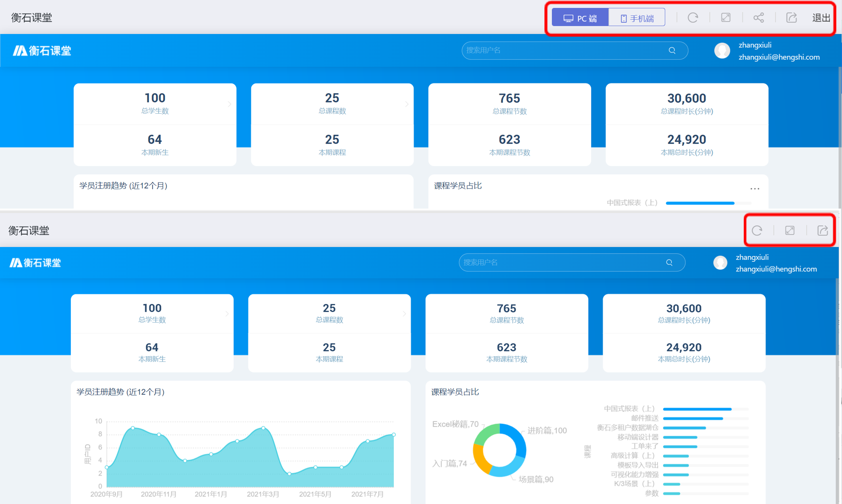The height and width of the screenshot is (504, 842).
Task: Open more menu on upper 课程学员占比 panel
Action: pos(755,189)
